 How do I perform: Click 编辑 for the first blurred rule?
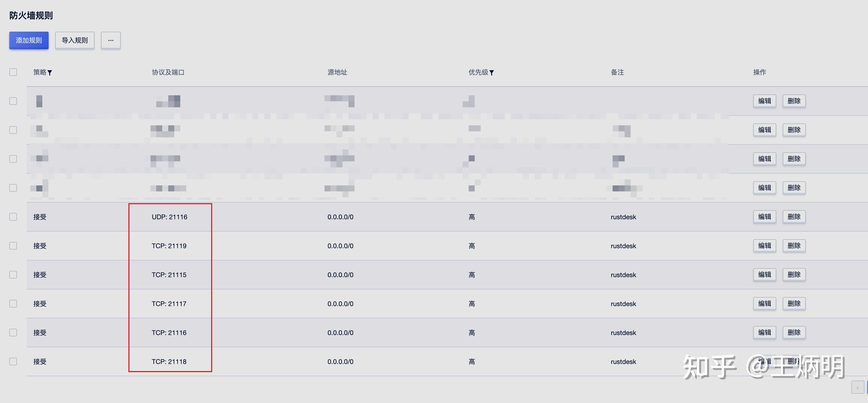(x=764, y=101)
